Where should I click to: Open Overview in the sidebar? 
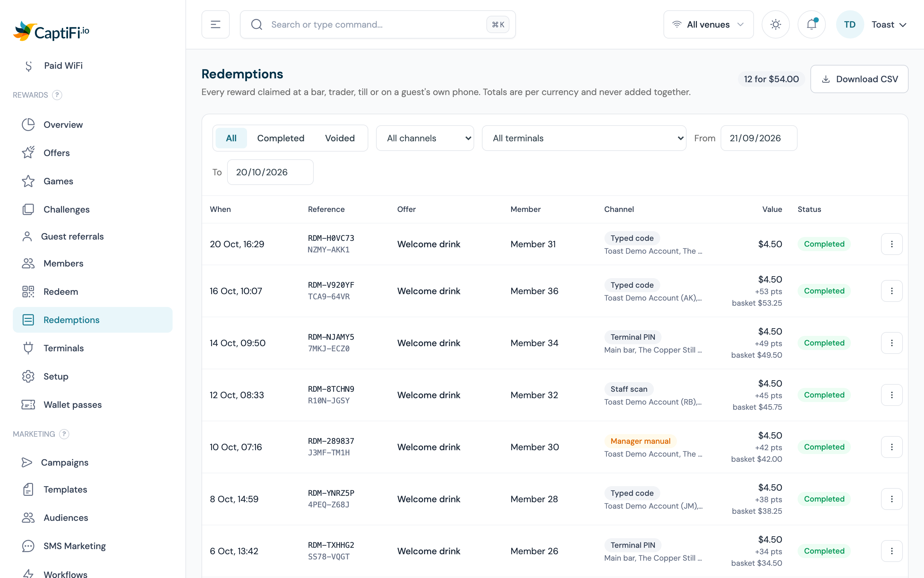(92, 125)
